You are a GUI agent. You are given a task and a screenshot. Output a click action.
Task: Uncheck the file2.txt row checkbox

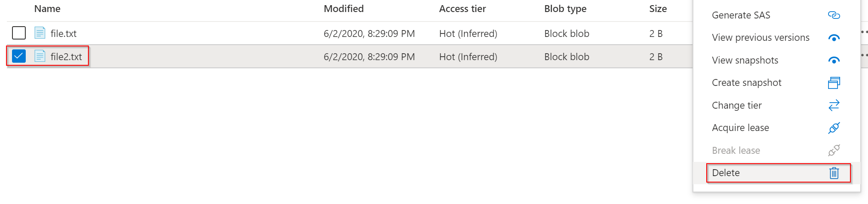(x=19, y=56)
